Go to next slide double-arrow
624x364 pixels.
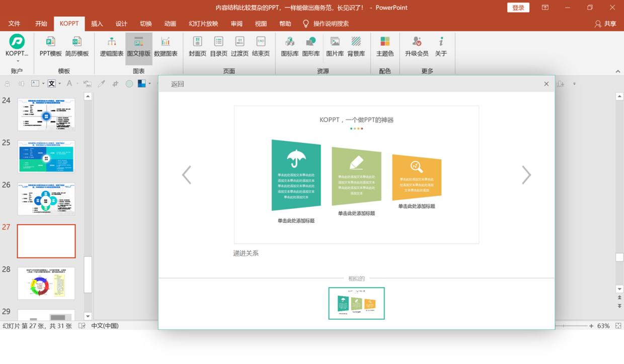click(619, 306)
